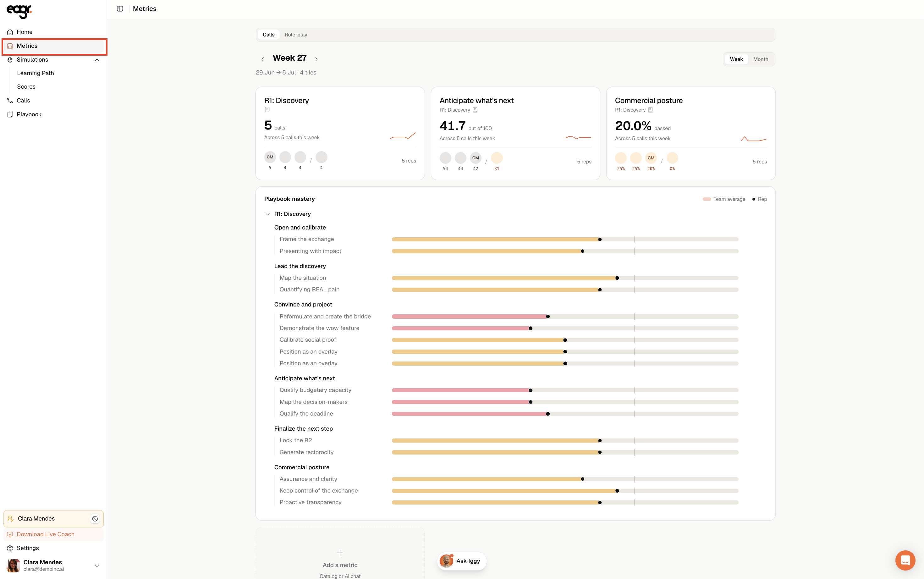Open the chat support bubble
The width and height of the screenshot is (924, 579).
click(x=905, y=561)
